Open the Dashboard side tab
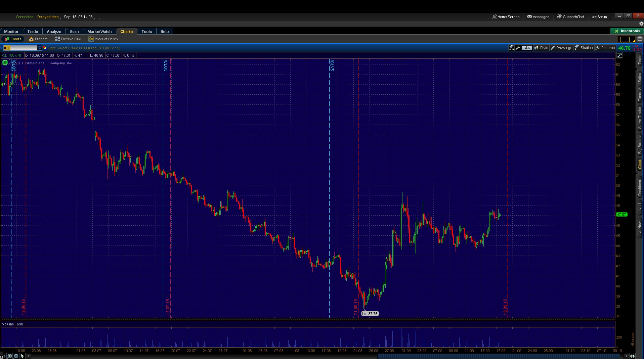 (640, 187)
